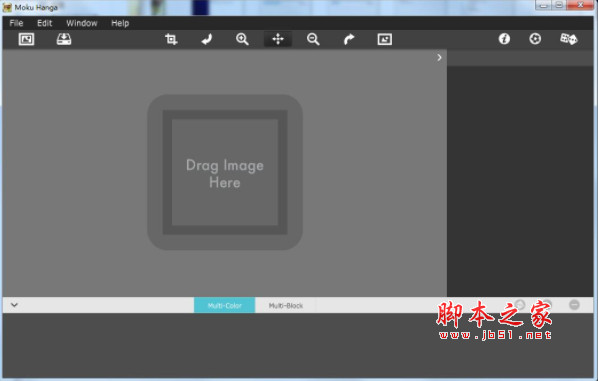The width and height of the screenshot is (598, 381).
Task: Click the remove preset minus icon
Action: coord(574,305)
